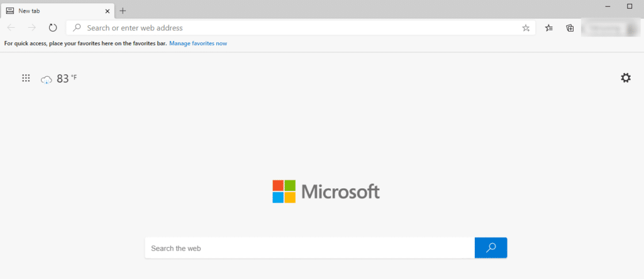Click the blurred profile button in toolbar
This screenshot has width=644, height=279.
pyautogui.click(x=609, y=28)
